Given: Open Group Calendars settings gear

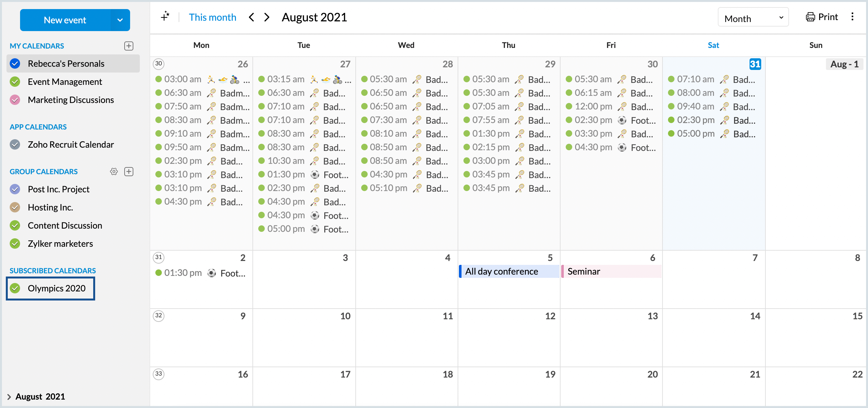Looking at the screenshot, I should pos(114,172).
